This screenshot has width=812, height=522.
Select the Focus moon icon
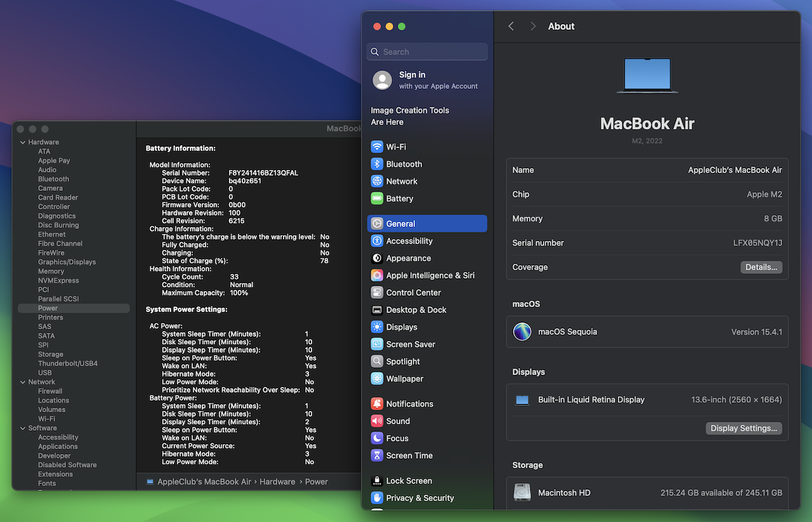pyautogui.click(x=377, y=438)
